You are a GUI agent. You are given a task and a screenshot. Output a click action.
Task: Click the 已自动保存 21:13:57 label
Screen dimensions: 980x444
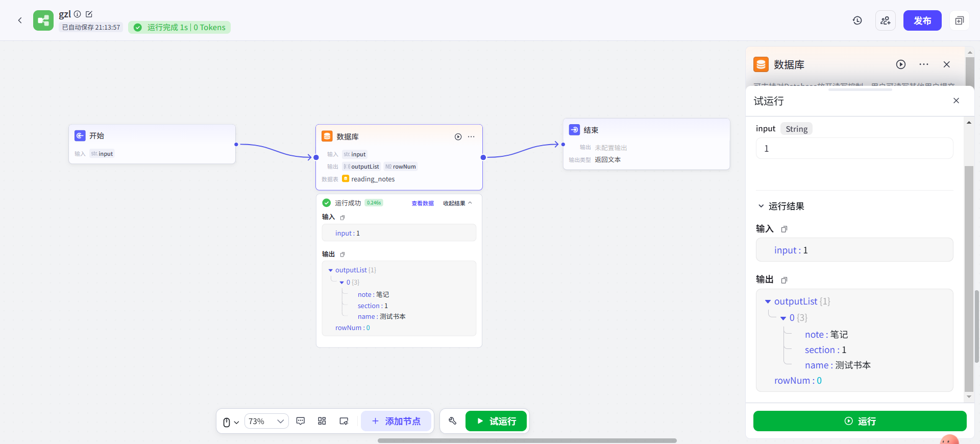[91, 28]
